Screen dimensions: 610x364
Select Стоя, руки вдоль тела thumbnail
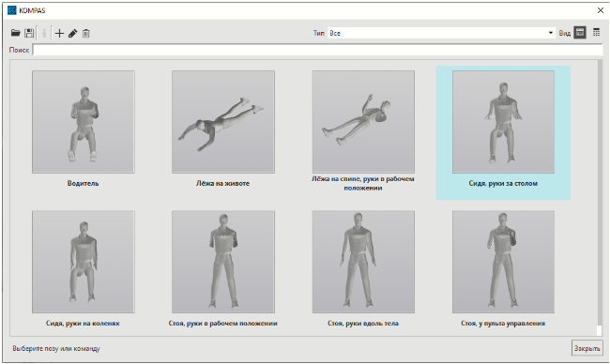pos(363,262)
